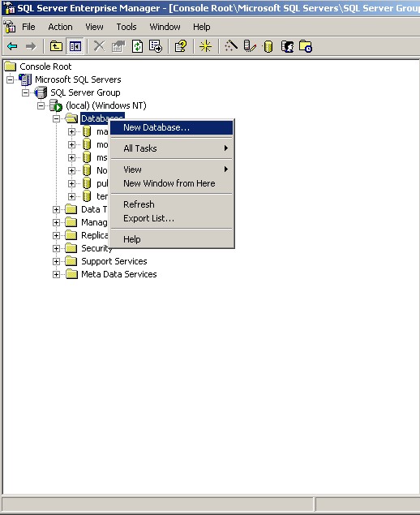Expand the Support Services folder
Screen dimensions: 420x515
tap(57, 261)
